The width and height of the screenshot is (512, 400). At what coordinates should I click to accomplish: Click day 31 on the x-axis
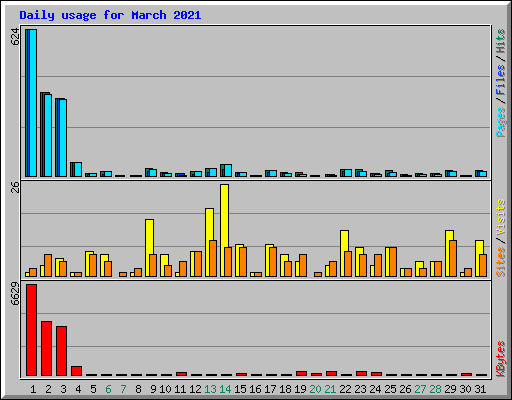click(480, 389)
